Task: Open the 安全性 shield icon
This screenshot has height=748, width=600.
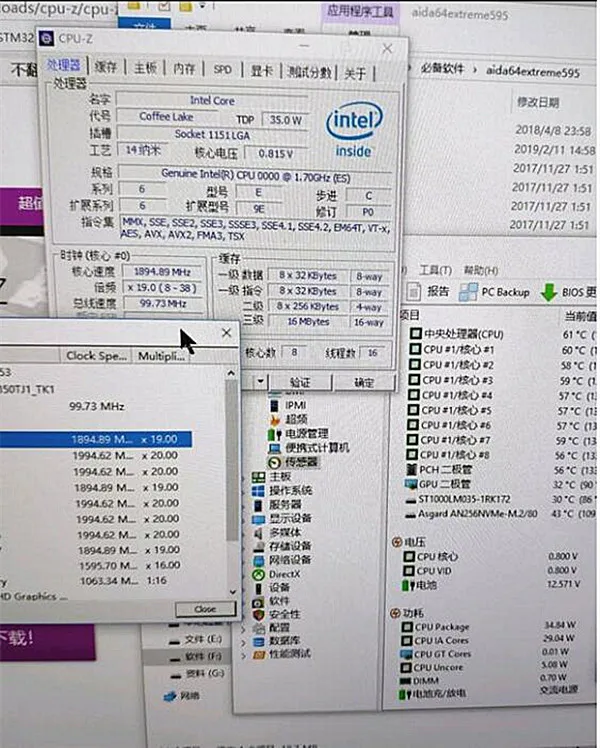Action: [259, 615]
